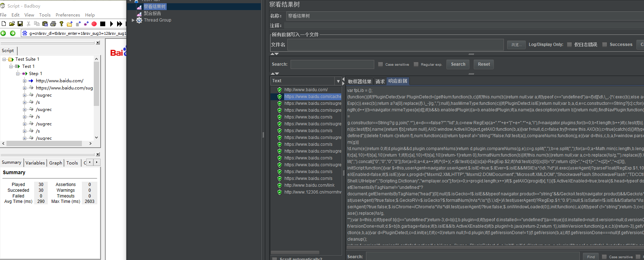Select the 察看结果树 node in the JMeter tree
The width and height of the screenshot is (644, 260).
(155, 6)
